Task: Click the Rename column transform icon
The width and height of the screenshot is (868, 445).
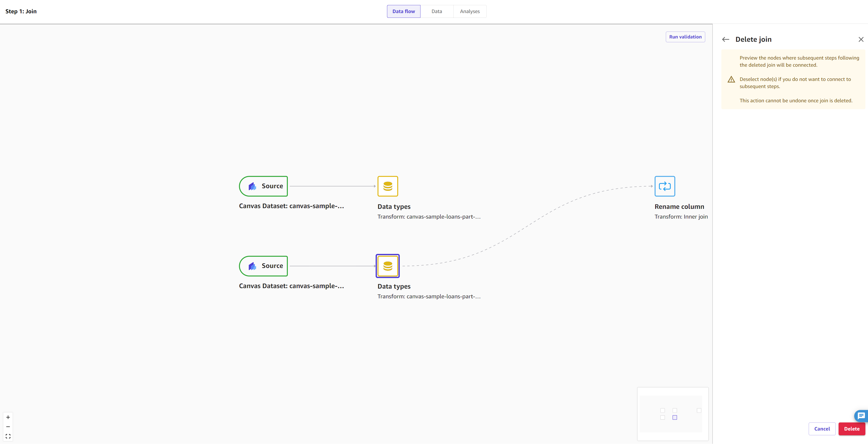Action: 664,186
